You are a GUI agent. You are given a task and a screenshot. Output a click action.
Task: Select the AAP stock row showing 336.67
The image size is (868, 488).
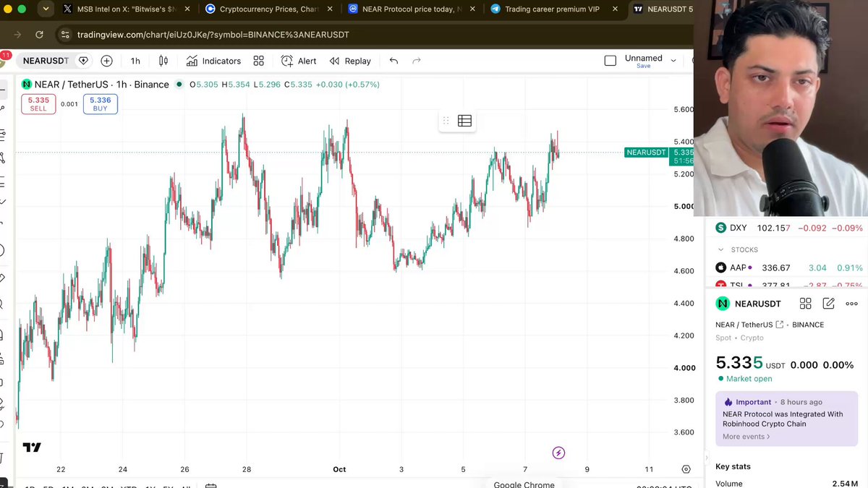point(788,267)
